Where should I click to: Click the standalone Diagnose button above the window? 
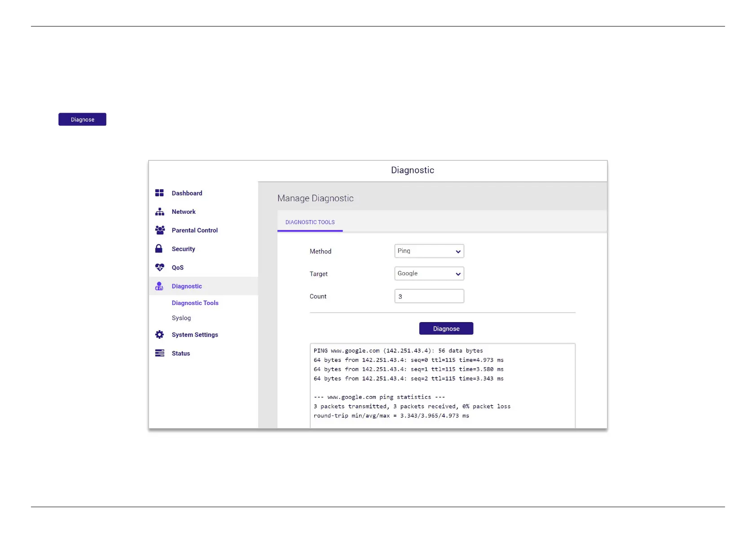(x=82, y=119)
